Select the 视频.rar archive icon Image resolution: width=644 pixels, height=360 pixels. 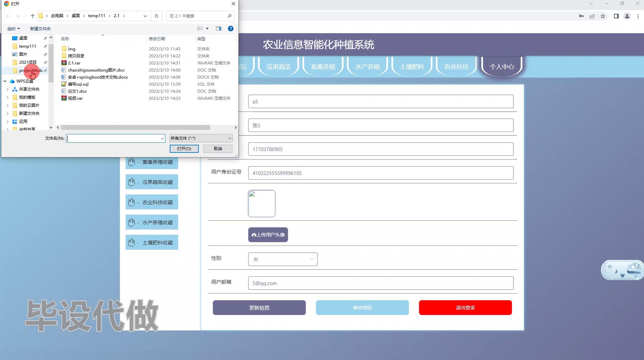[x=64, y=98]
